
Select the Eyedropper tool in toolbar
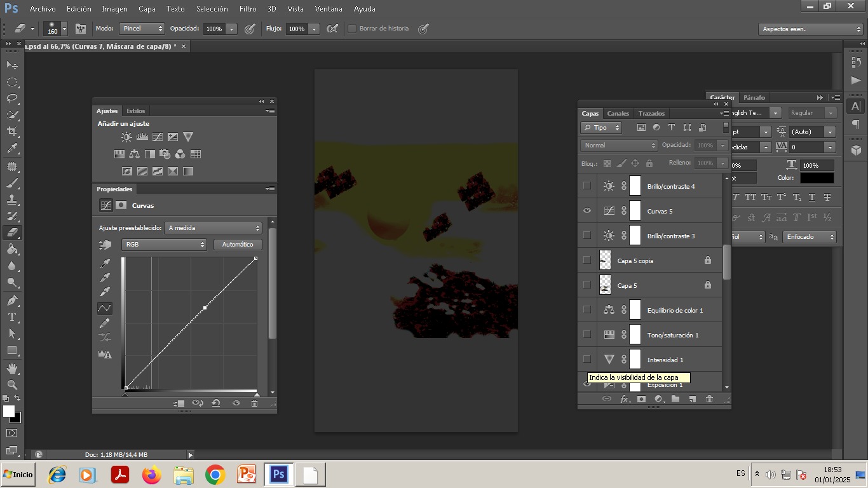coord(12,149)
